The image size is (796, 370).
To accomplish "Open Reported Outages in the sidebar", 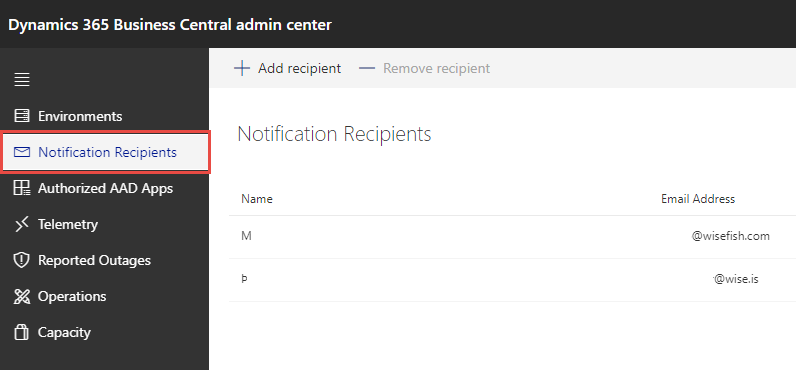I will [x=104, y=260].
